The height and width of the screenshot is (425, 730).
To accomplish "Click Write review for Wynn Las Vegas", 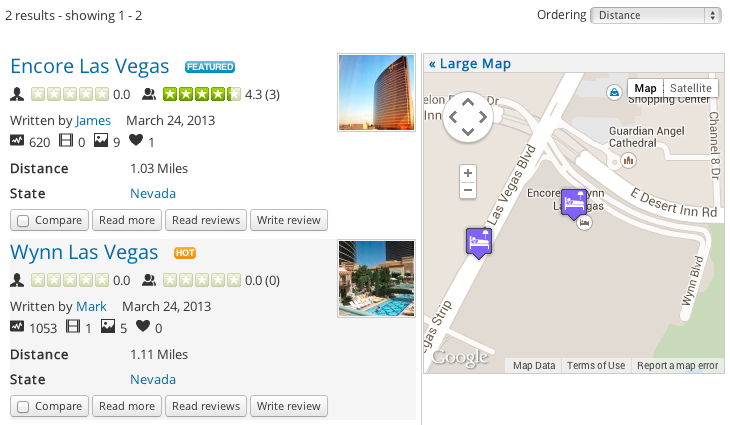I will [x=289, y=406].
